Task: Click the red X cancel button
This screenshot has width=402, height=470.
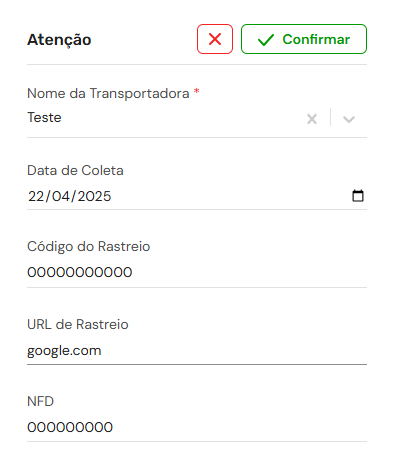Action: [215, 39]
